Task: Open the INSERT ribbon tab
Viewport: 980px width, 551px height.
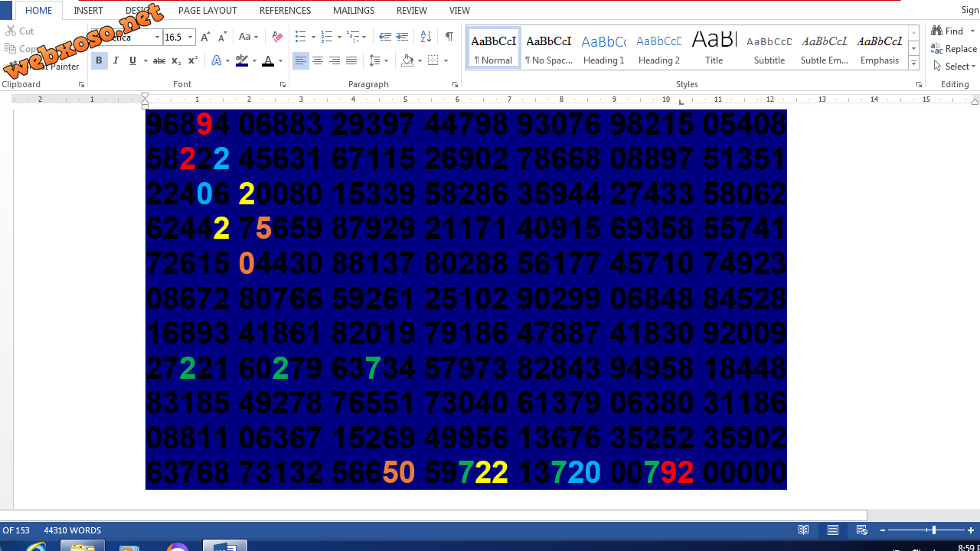Action: point(89,11)
